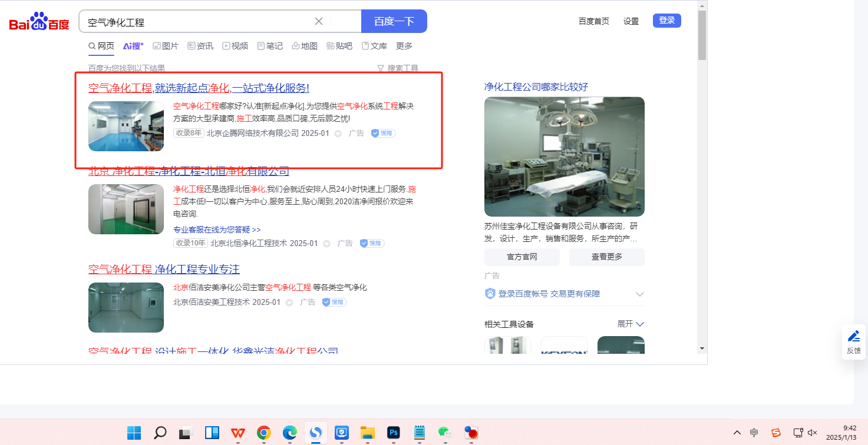
Task: Open the 资讯 tab
Action: 200,46
